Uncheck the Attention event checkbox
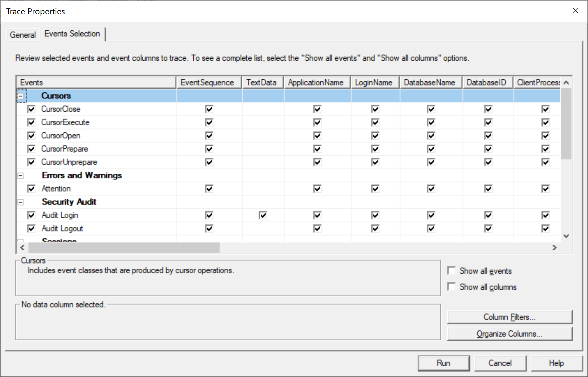The image size is (588, 377). coord(31,189)
